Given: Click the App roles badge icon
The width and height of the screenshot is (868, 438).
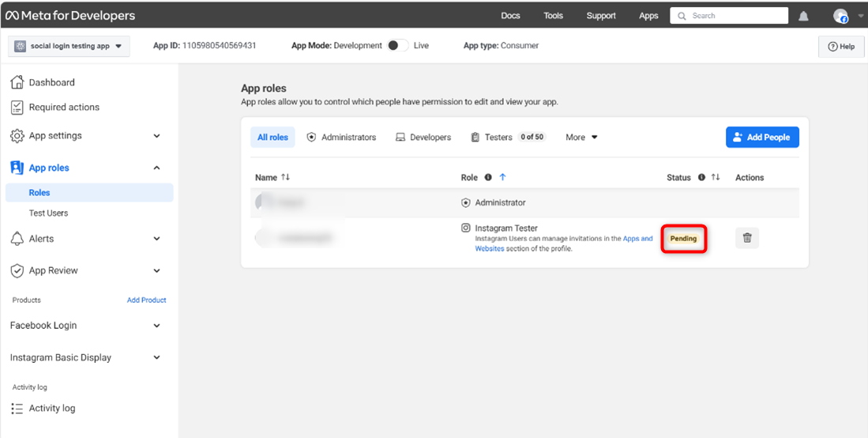Looking at the screenshot, I should [x=17, y=168].
